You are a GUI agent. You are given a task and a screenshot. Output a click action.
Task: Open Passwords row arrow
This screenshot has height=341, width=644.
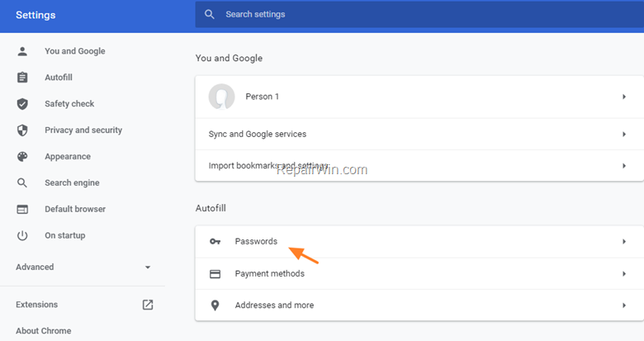tap(624, 242)
